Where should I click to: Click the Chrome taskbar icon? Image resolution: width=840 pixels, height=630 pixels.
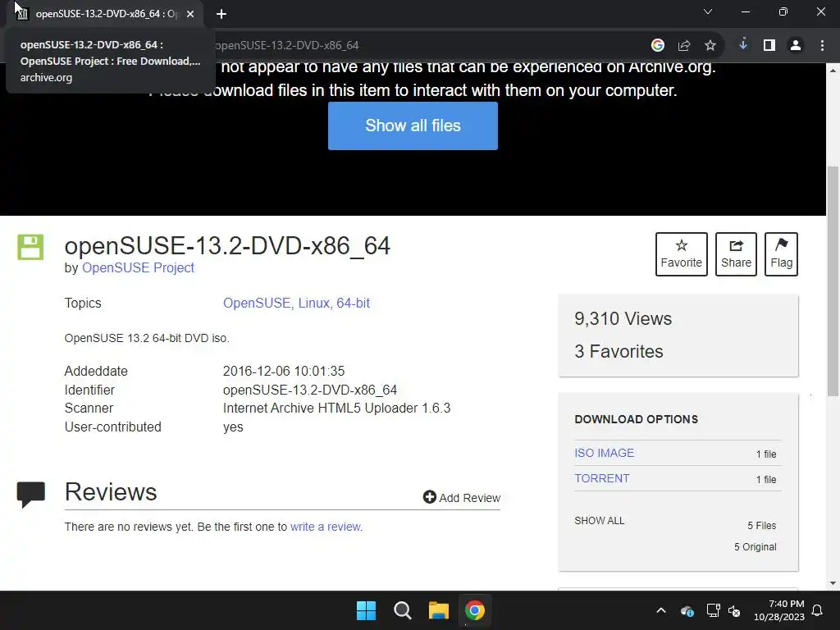(475, 610)
